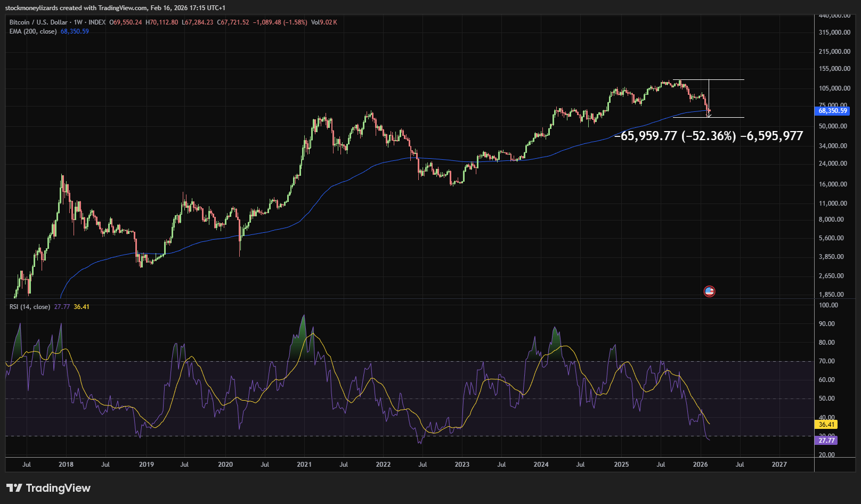
Task: Click the 5,600.00 price axis label
Action: 831,238
